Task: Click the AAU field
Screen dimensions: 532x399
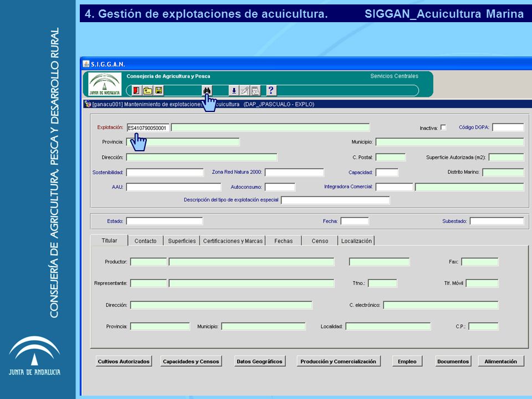Action: point(173,187)
